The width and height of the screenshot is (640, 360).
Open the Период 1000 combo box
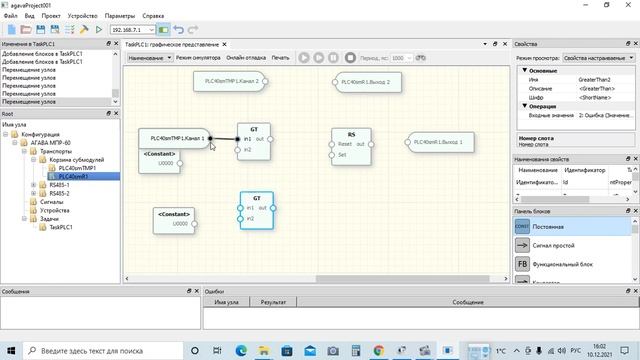402,58
